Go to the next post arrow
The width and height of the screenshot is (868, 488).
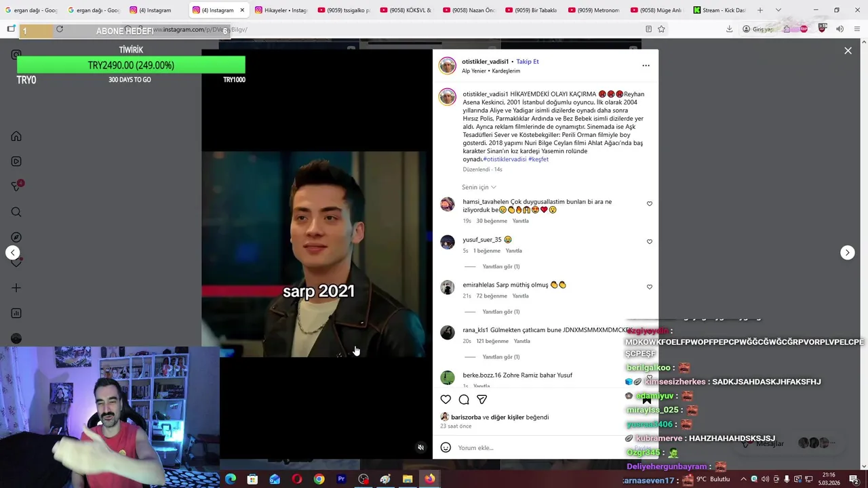[847, 253]
